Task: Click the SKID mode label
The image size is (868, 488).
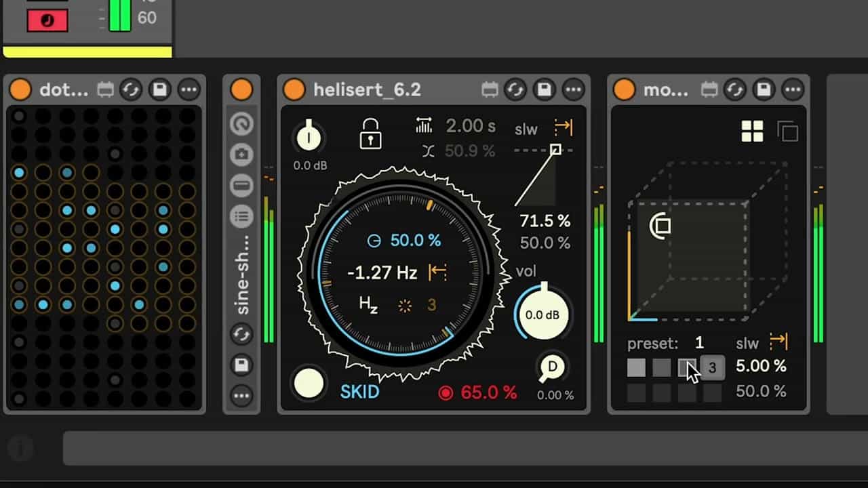Action: (x=359, y=392)
